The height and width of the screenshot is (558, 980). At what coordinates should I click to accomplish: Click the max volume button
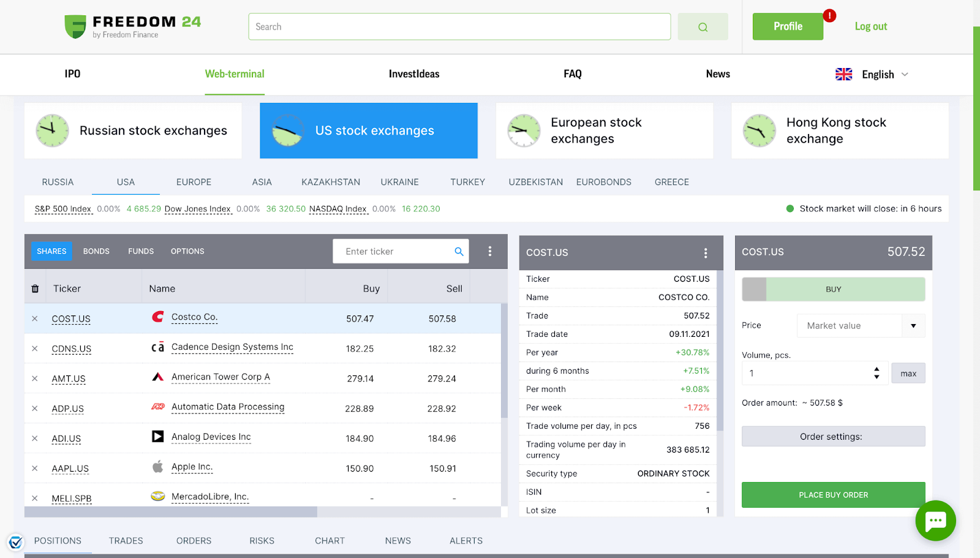[908, 373]
